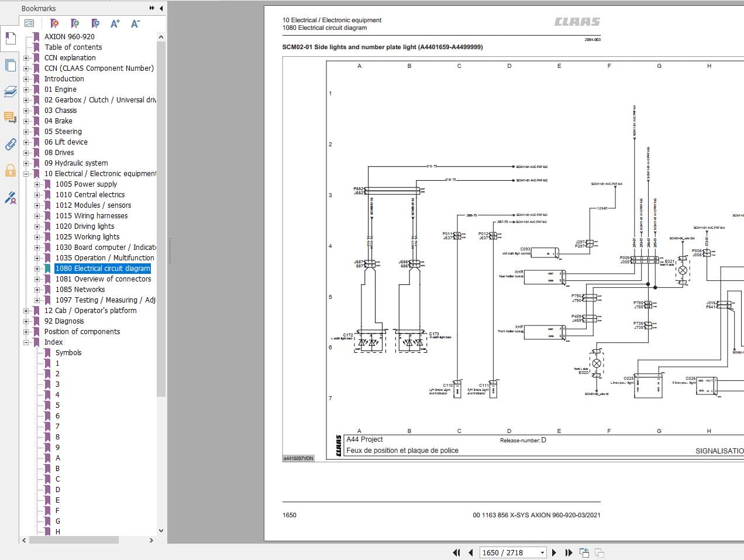
Task: Click the bookmarks vertical scrollbar thumb
Action: click(161, 219)
